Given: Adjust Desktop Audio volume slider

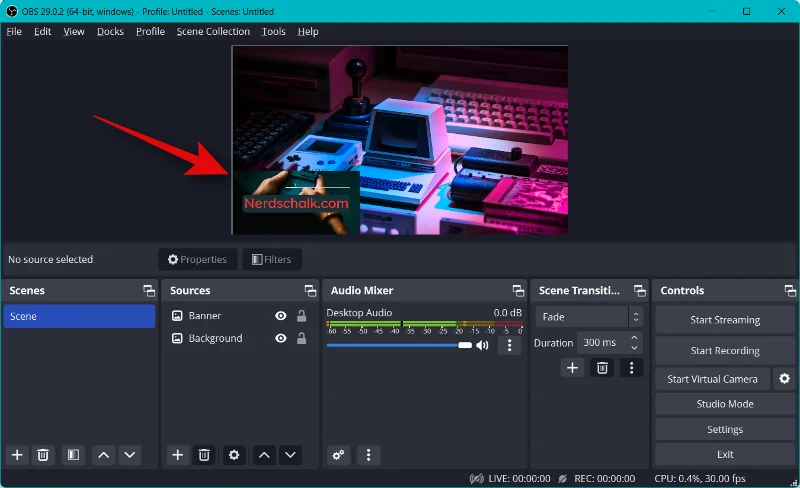Looking at the screenshot, I should click(399, 346).
